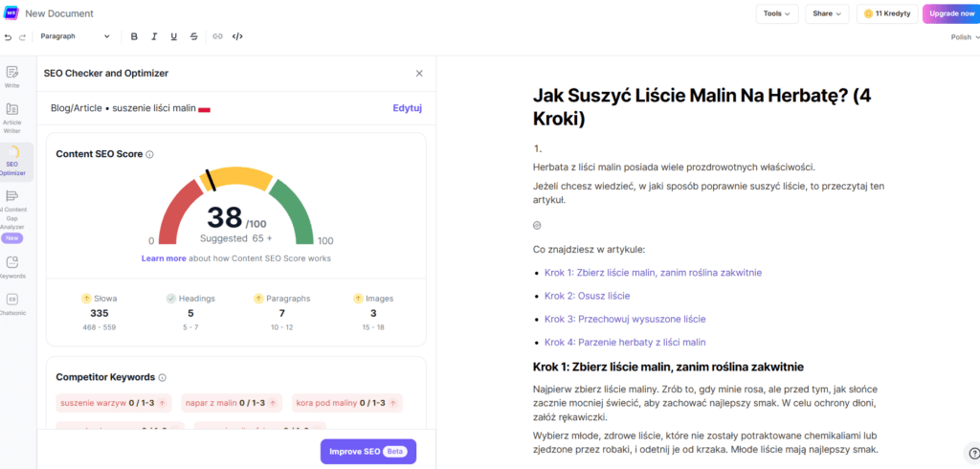Insert a link with the link icon

[217, 36]
